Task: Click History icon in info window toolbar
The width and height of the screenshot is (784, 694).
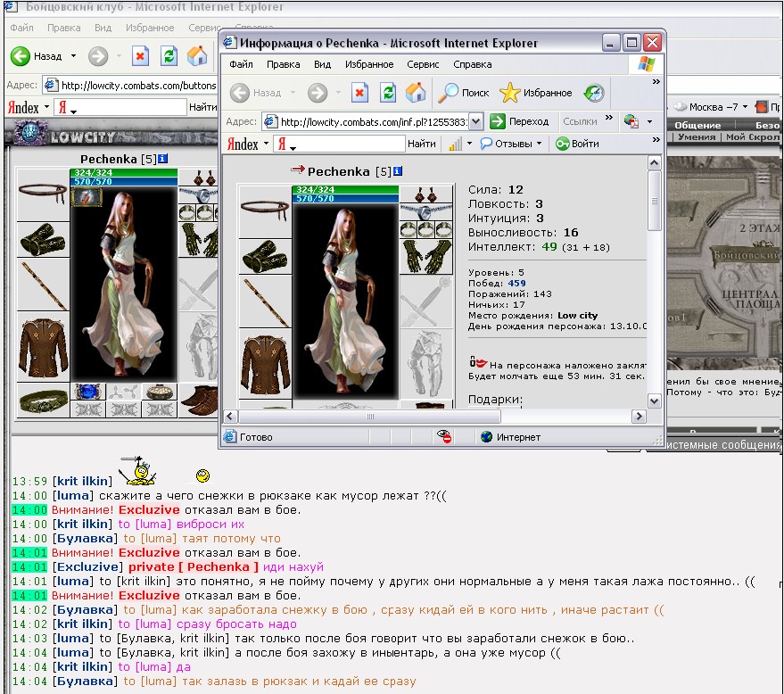Action: tap(593, 93)
